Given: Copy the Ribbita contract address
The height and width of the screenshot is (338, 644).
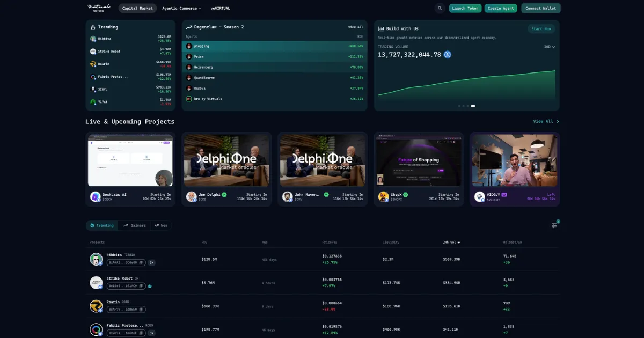Looking at the screenshot, I should (x=141, y=262).
